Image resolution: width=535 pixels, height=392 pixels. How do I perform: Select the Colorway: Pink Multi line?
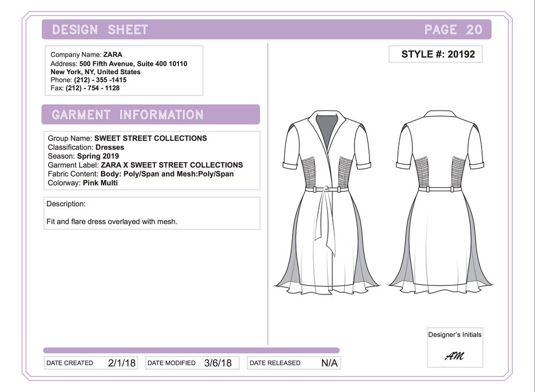(x=82, y=183)
